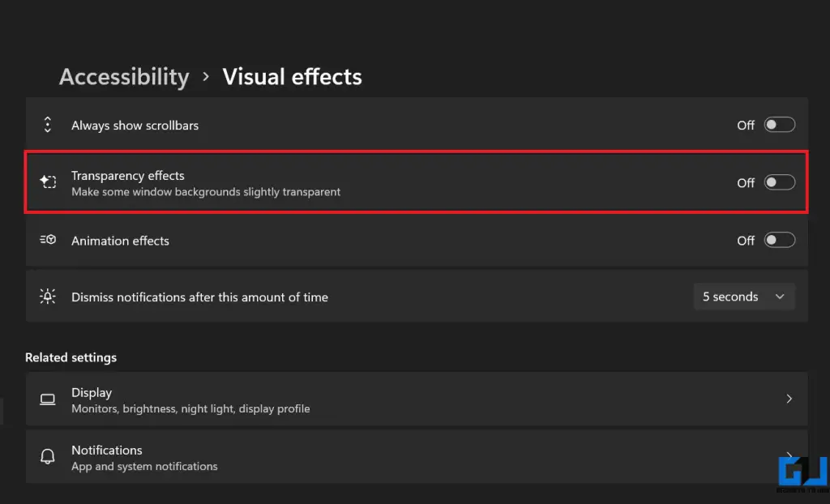Click the 5 seconds value label
The width and height of the screenshot is (830, 504).
click(729, 297)
